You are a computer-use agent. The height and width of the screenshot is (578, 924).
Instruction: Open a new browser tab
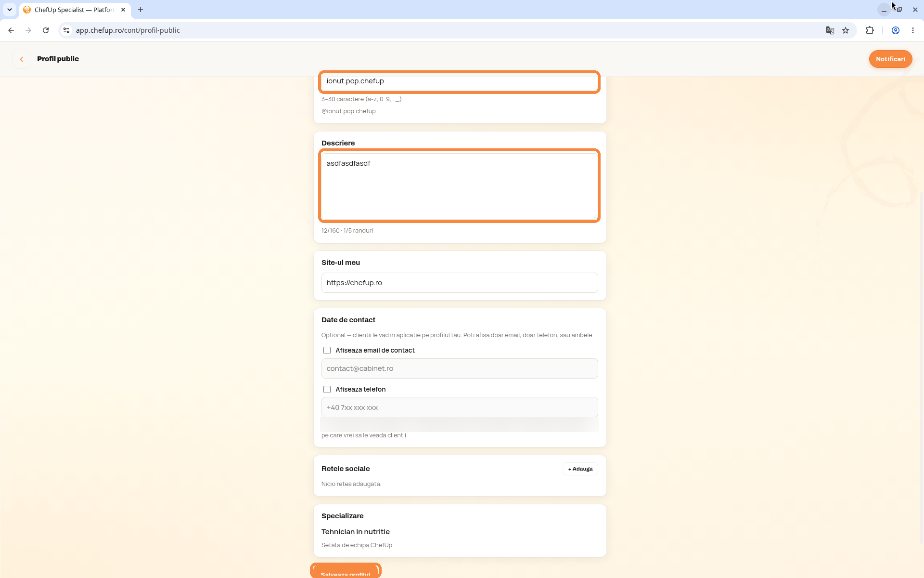click(x=141, y=10)
